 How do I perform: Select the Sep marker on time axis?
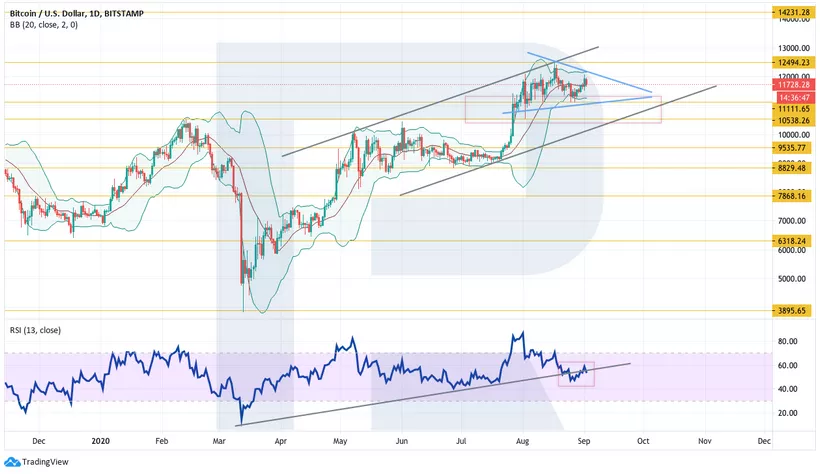click(x=585, y=440)
